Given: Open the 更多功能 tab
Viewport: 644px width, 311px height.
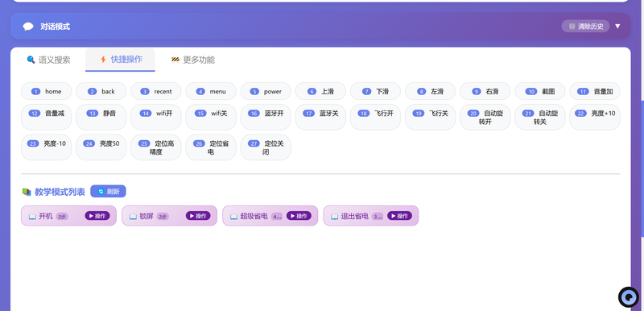Looking at the screenshot, I should click(x=192, y=60).
